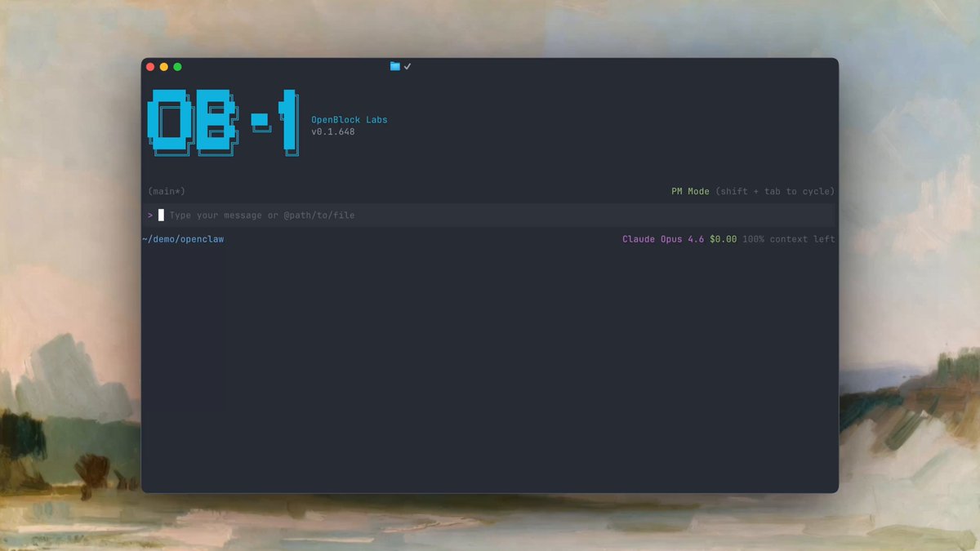Click the $0.00 session cost display
The image size is (980, 551).
(723, 239)
